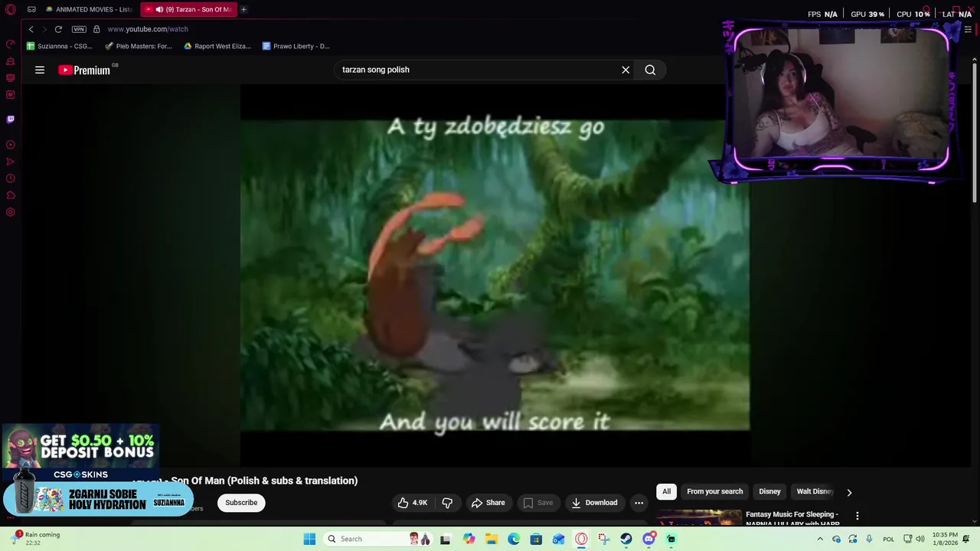Open Prawo Liberty bookmark

tap(296, 46)
